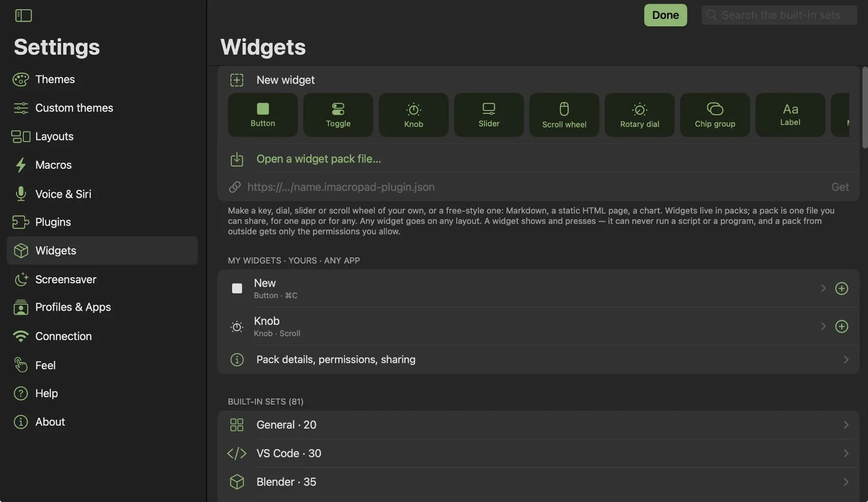The height and width of the screenshot is (502, 868).
Task: Go to Custom themes section
Action: tap(102, 108)
